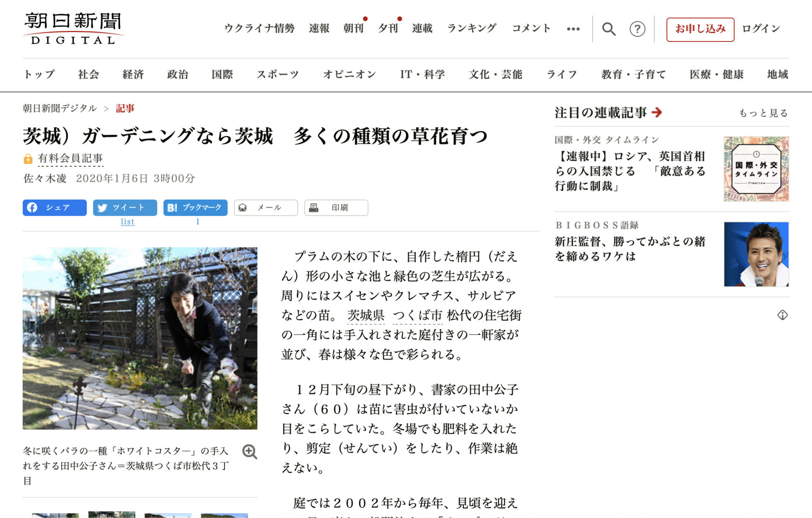
Task: Select ウクライナ情勢 top menu item
Action: click(259, 29)
